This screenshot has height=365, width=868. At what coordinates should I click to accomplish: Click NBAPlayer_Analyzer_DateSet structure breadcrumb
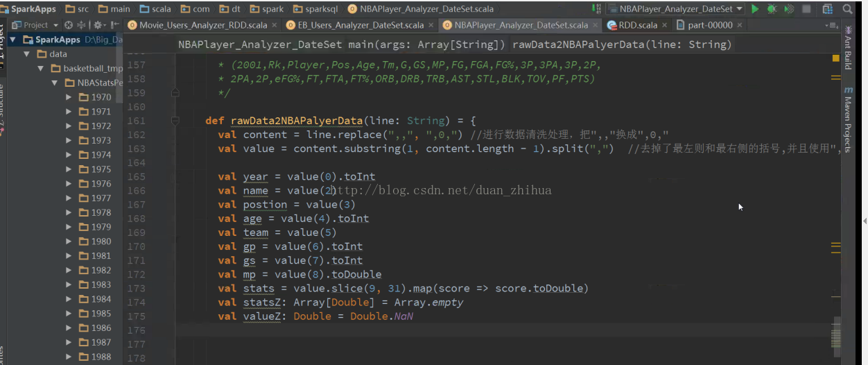(260, 44)
